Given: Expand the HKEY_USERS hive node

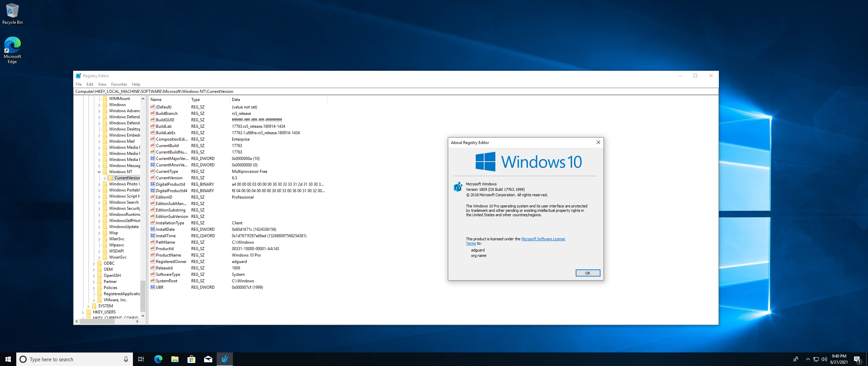Looking at the screenshot, I should coord(83,312).
